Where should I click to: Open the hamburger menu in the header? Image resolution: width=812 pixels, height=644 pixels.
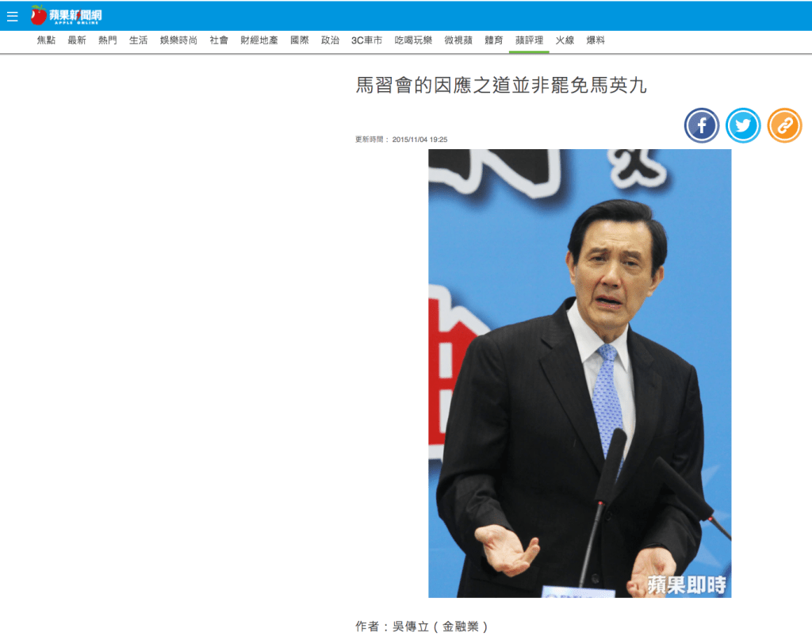click(13, 16)
